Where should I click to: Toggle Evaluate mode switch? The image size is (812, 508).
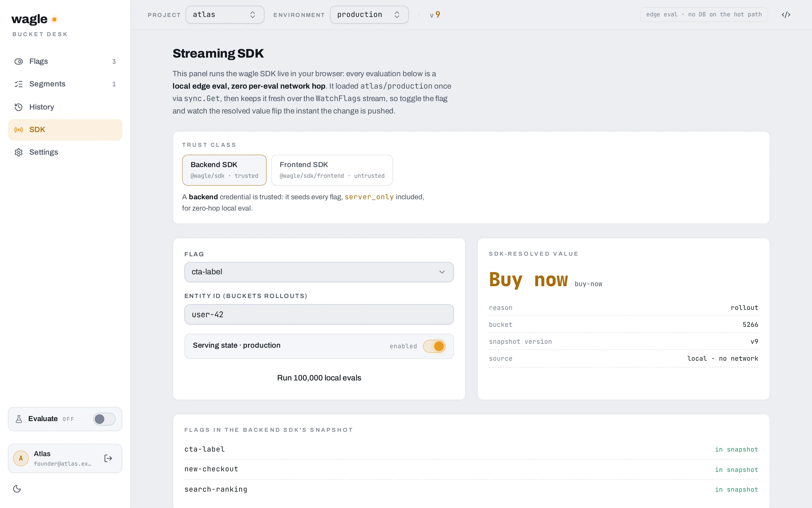(104, 419)
